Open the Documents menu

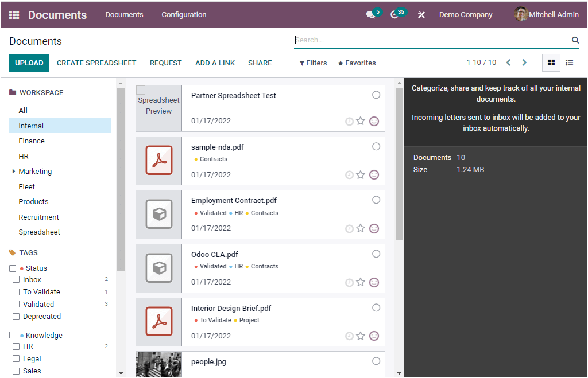coord(124,14)
